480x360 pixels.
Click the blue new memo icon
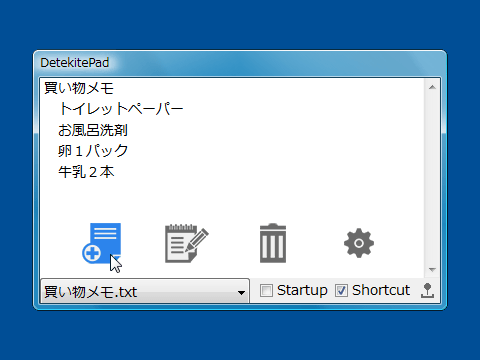point(101,243)
